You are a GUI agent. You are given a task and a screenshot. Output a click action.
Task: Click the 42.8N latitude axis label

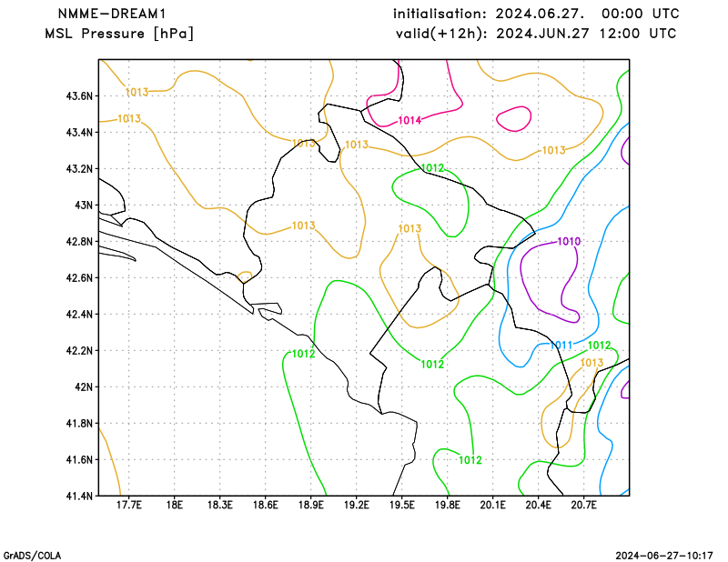click(x=79, y=241)
